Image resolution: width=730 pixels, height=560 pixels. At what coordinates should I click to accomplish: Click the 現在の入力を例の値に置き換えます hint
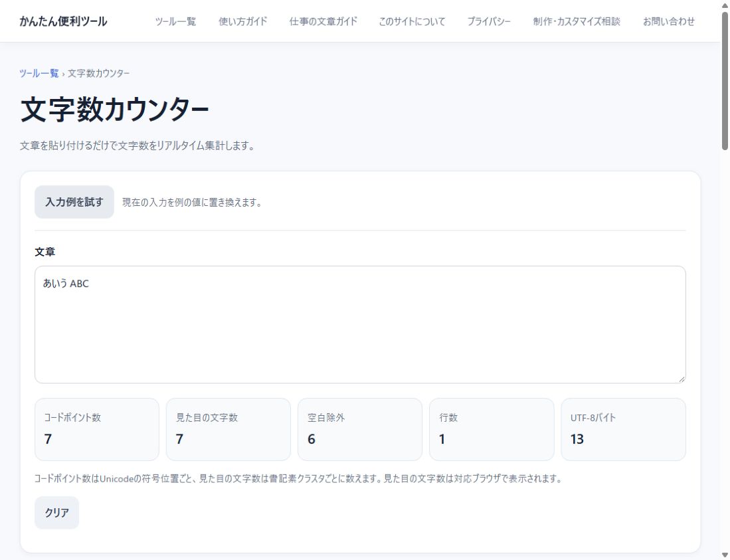[x=192, y=203]
